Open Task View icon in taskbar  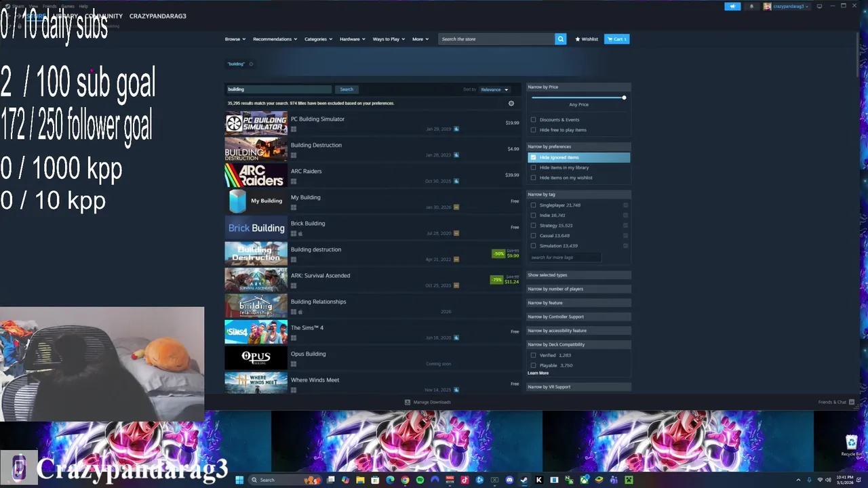pos(330,480)
